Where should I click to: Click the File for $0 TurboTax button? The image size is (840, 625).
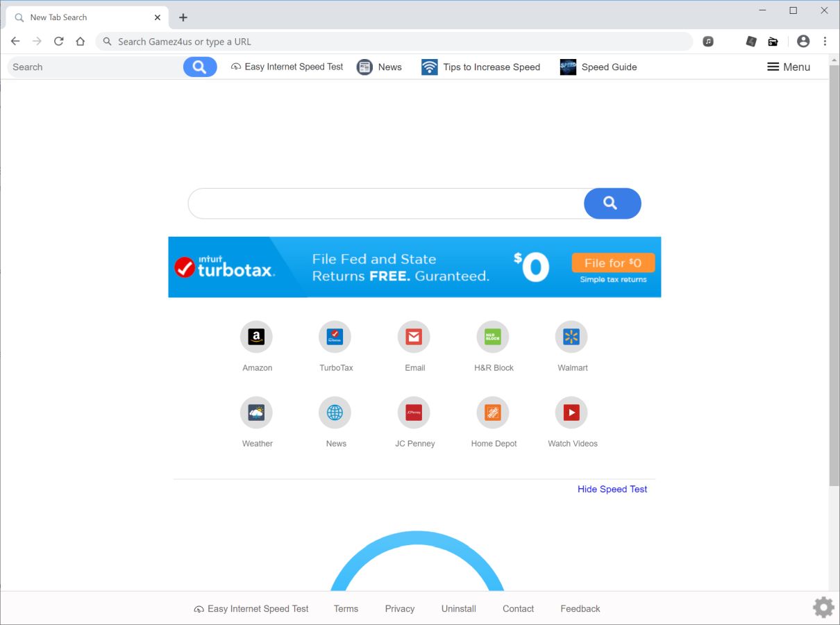tap(613, 262)
